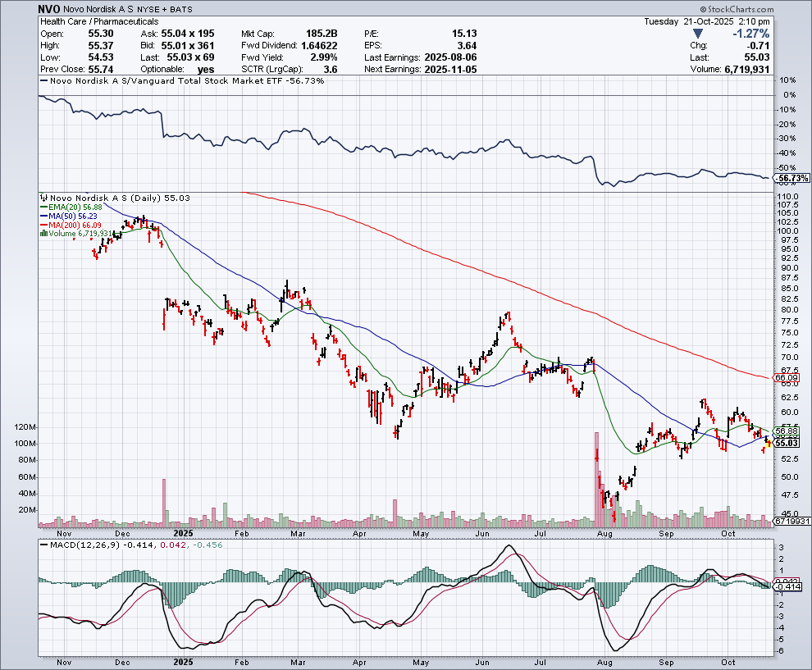Image resolution: width=812 pixels, height=670 pixels.
Task: Click the -0.414 MACD value axis tag
Action: click(787, 586)
